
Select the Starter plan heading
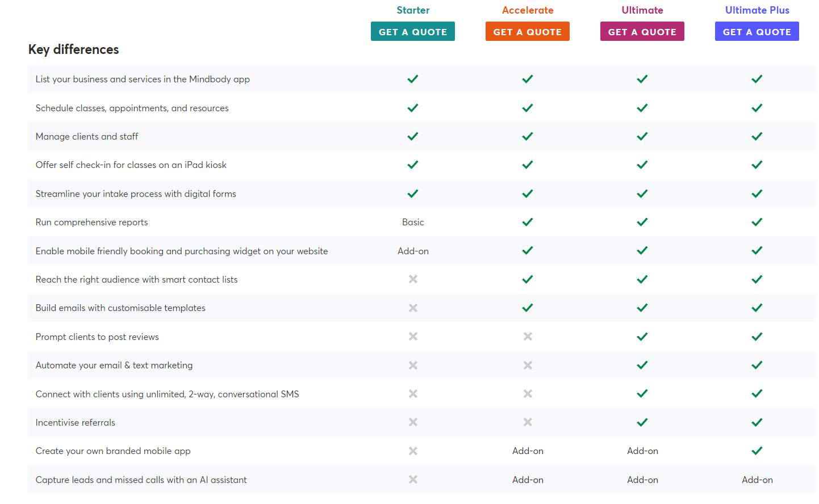coord(413,10)
